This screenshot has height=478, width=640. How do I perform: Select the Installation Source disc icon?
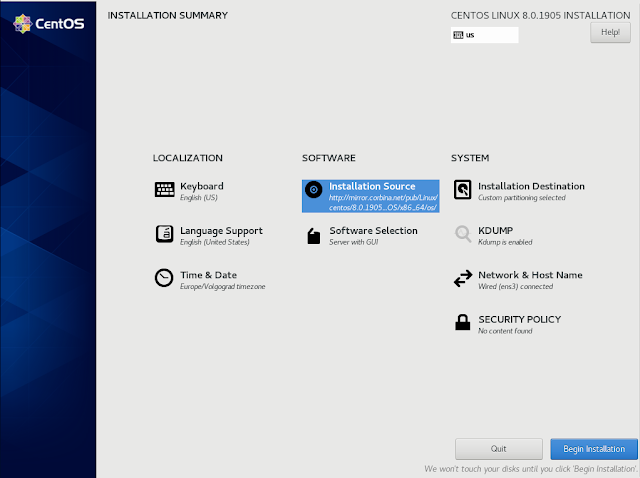click(x=313, y=189)
